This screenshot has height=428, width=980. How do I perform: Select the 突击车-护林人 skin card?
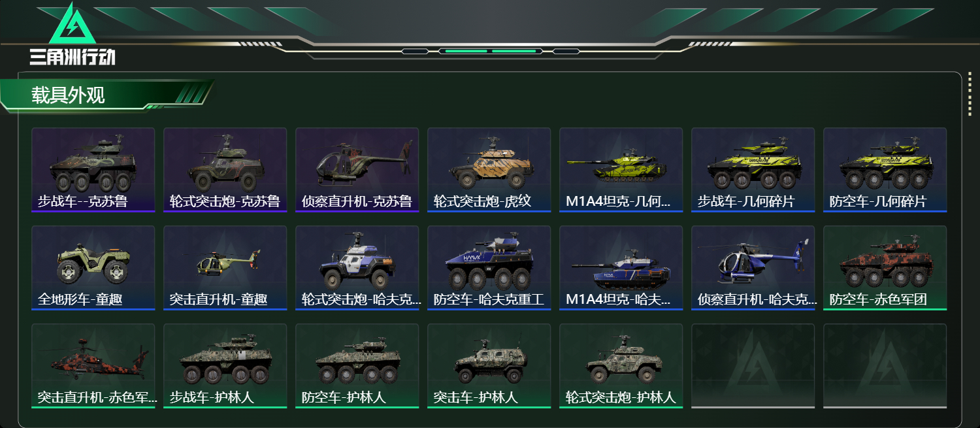[x=489, y=366]
